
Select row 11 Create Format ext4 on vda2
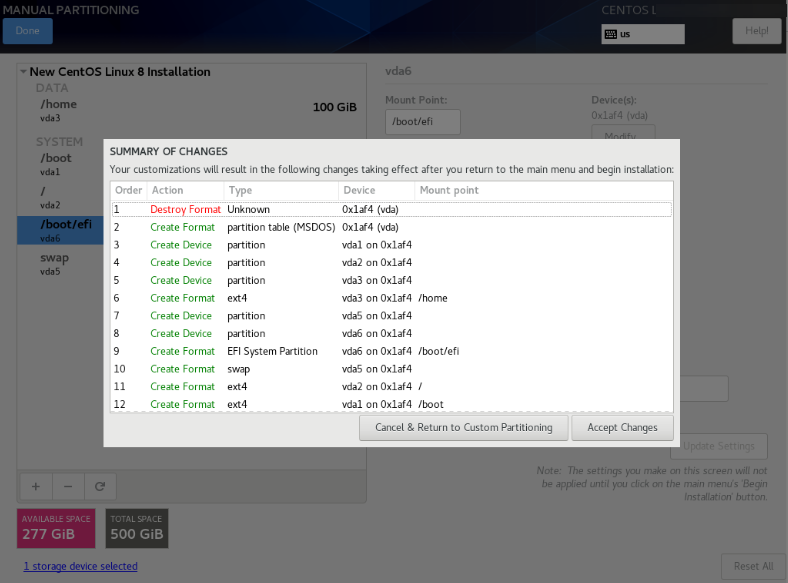(391, 386)
